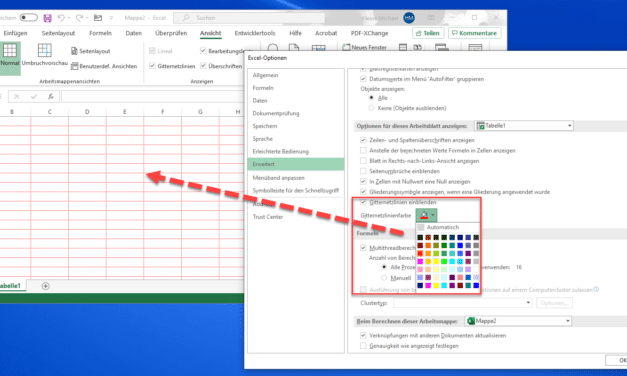
Task: Open the customize Quick Access Toolbar dropdown
Action: [x=111, y=18]
